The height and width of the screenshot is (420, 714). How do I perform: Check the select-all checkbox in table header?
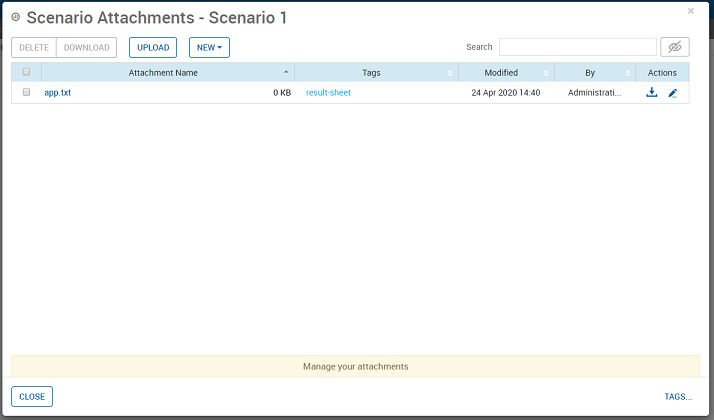pos(26,72)
